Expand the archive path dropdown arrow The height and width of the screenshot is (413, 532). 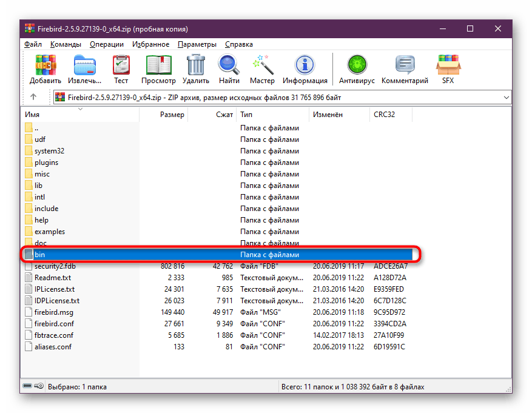[506, 98]
